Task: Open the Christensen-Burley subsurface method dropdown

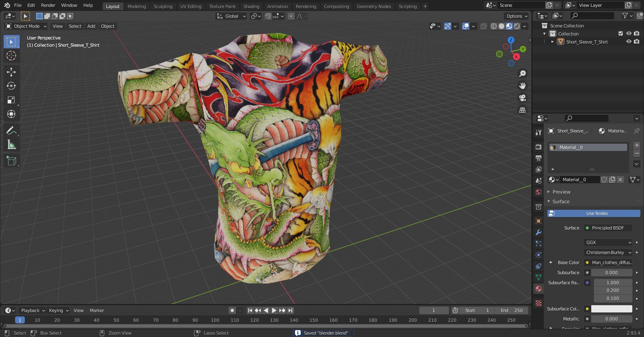Action: pyautogui.click(x=608, y=252)
